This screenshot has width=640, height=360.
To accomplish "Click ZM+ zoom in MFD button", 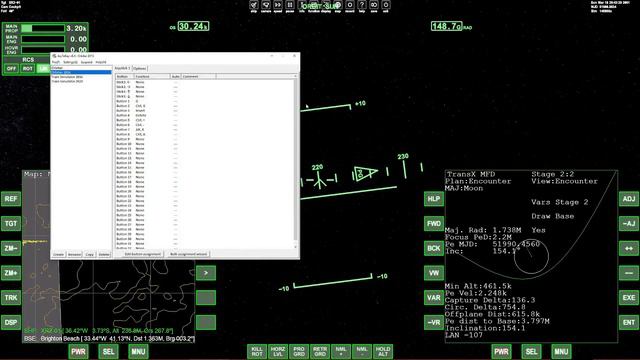I will pos(11,273).
